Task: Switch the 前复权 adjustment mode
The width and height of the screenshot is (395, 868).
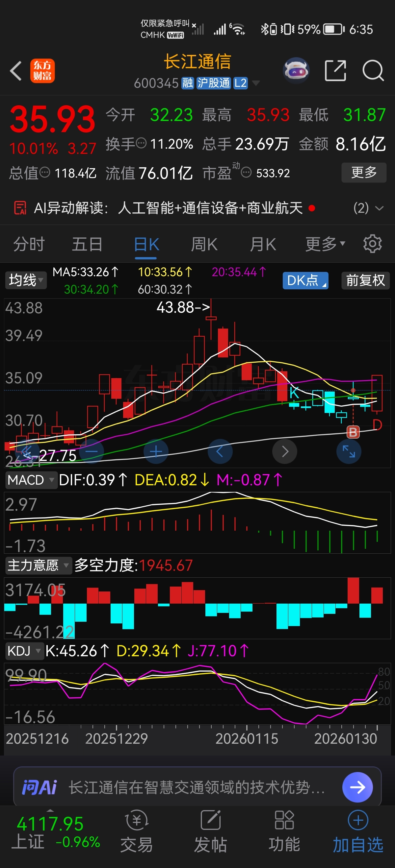Action: tap(365, 280)
